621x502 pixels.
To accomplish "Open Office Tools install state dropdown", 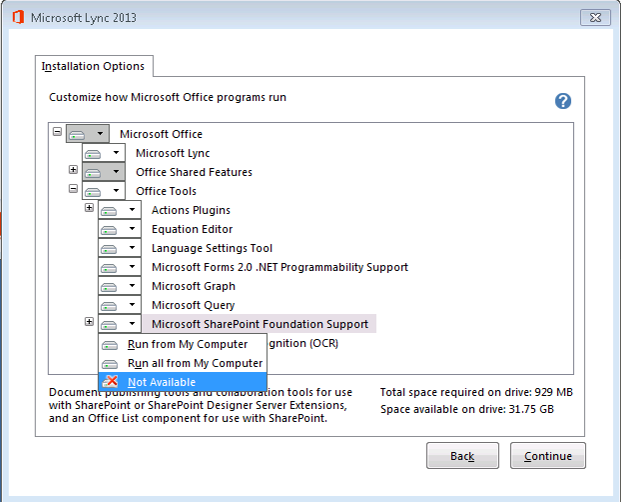I will pyautogui.click(x=104, y=191).
